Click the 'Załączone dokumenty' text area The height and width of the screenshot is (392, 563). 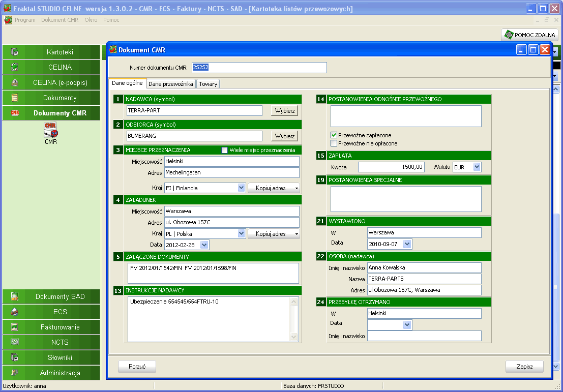point(213,273)
